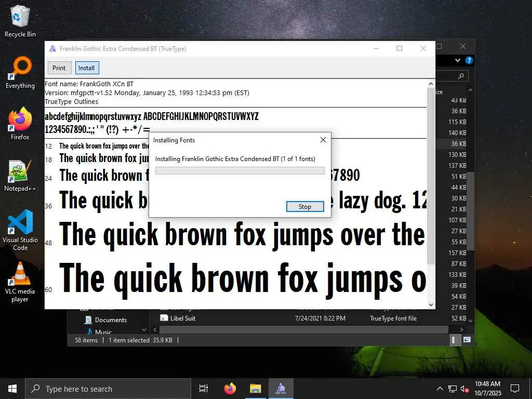Viewport: 532px width, 399px height.
Task: Click the Explorer horizontal scroll left arrow
Action: tap(155, 329)
